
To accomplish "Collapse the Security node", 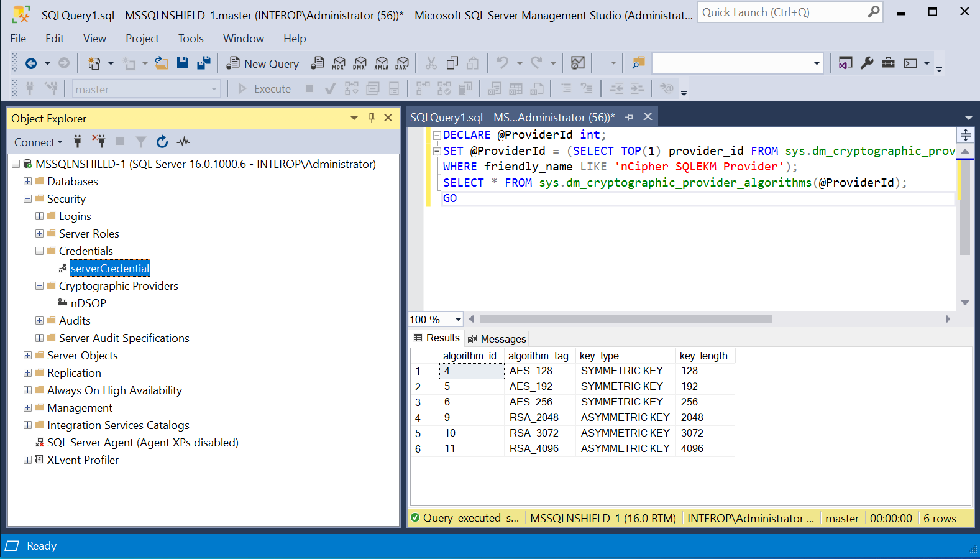I will coord(27,199).
